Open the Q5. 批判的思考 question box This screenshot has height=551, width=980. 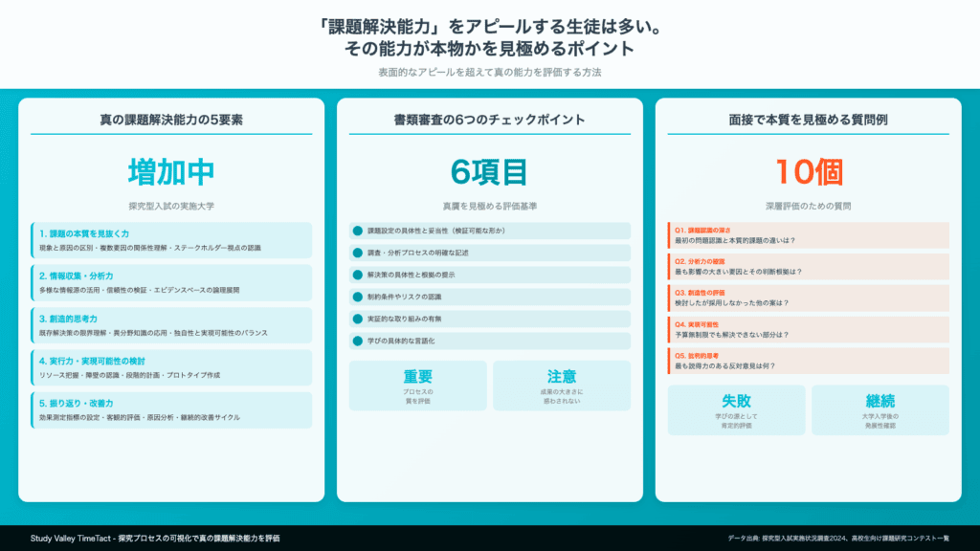point(808,361)
